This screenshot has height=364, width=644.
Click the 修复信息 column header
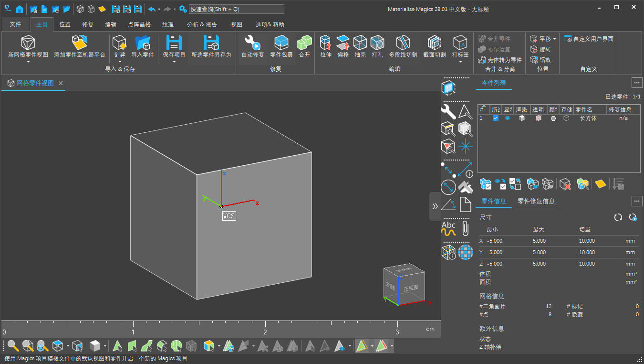[623, 109]
